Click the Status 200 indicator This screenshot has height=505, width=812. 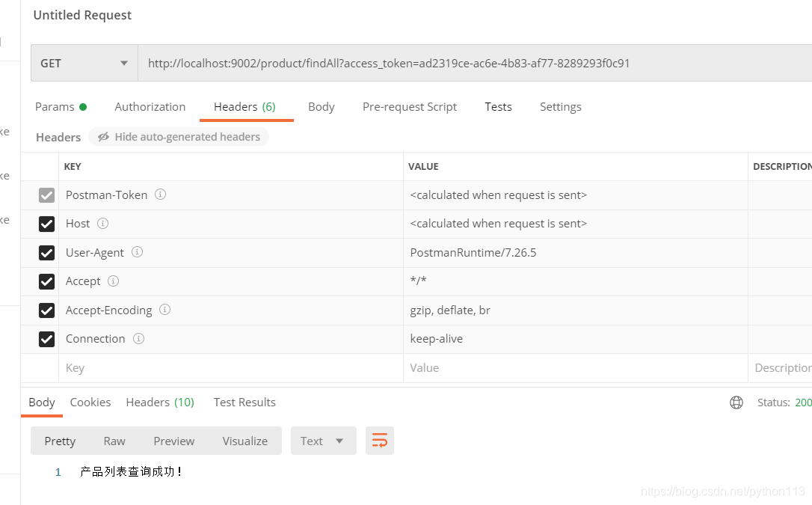coord(784,403)
